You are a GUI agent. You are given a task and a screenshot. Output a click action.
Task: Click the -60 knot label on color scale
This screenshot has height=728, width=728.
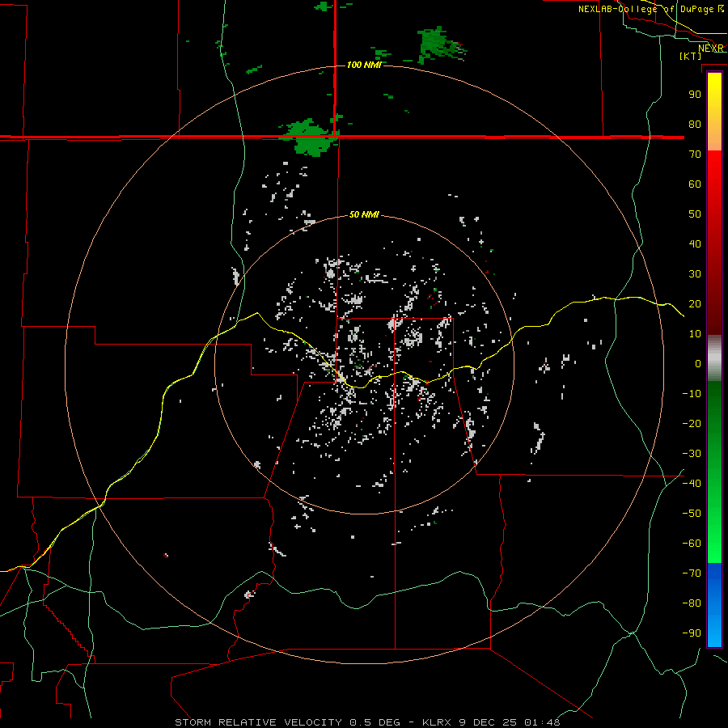tap(692, 544)
